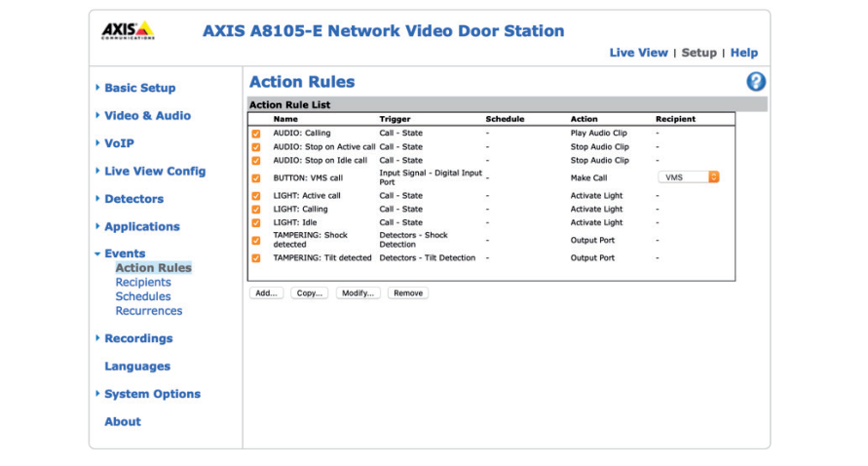Collapse the Events section
The width and height of the screenshot is (868, 466).
pyautogui.click(x=125, y=253)
